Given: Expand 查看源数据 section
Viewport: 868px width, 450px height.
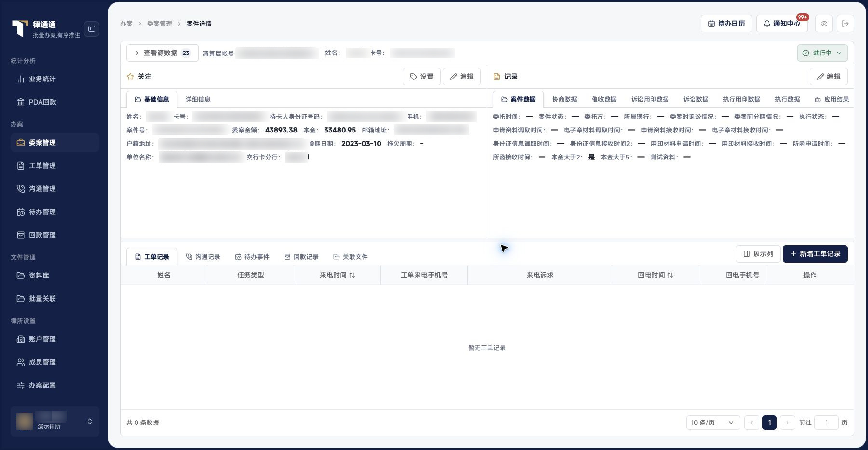Looking at the screenshot, I should 163,53.
